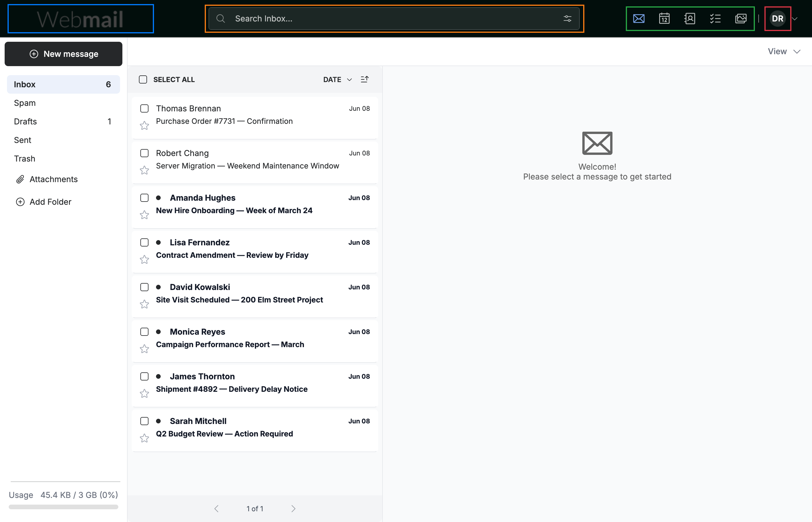Open the DATE sort dropdown
The image size is (812, 522).
coord(338,79)
